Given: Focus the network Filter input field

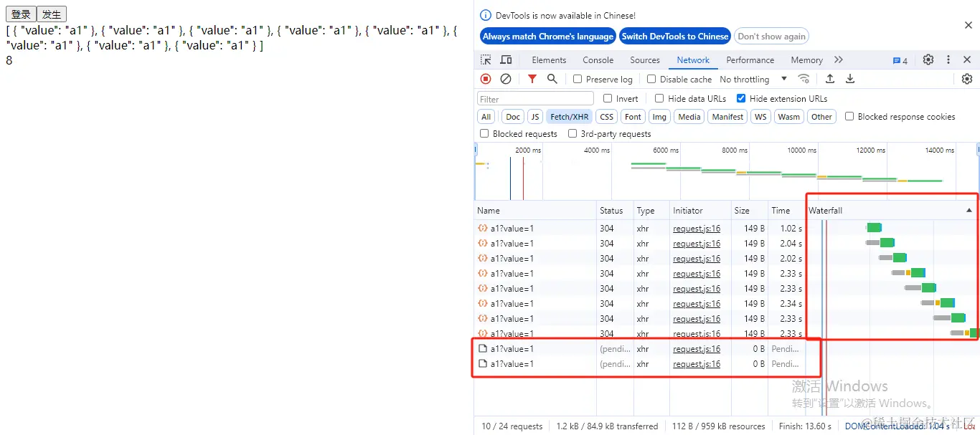Looking at the screenshot, I should [x=535, y=99].
